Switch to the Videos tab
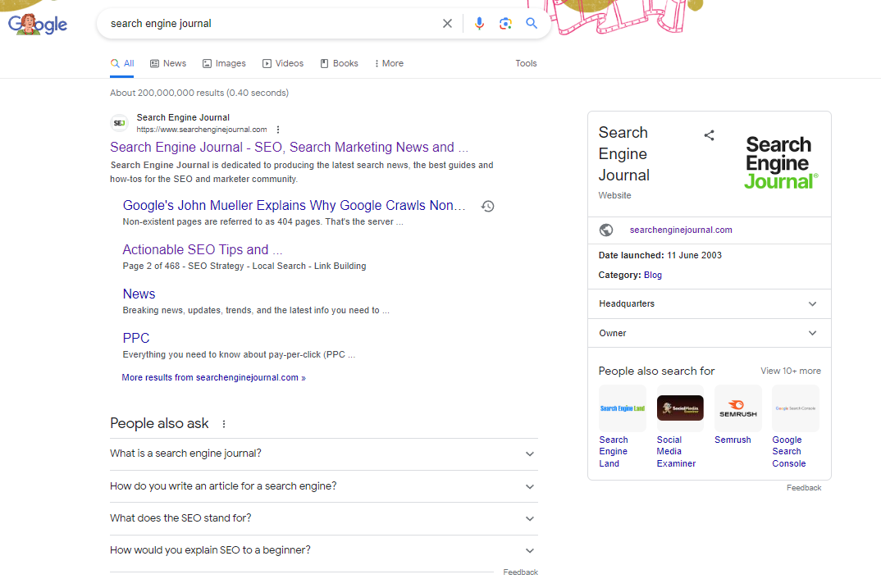The image size is (881, 588). tap(283, 63)
